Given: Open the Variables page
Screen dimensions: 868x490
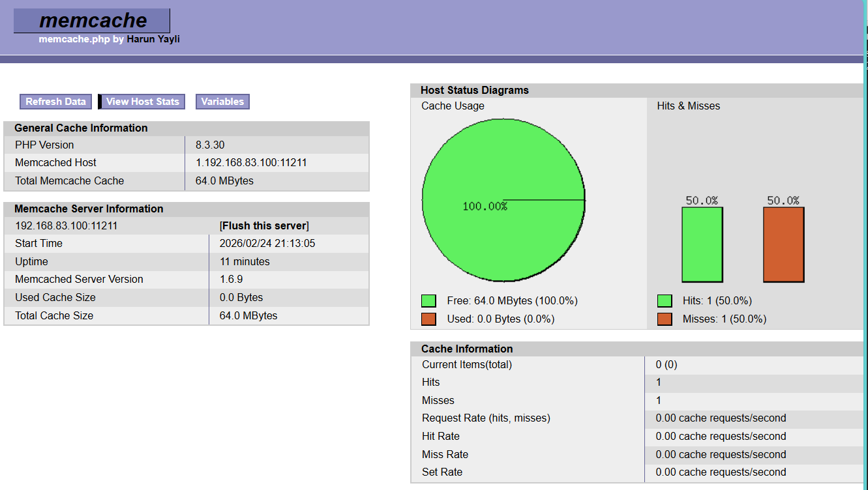Looking at the screenshot, I should point(222,102).
